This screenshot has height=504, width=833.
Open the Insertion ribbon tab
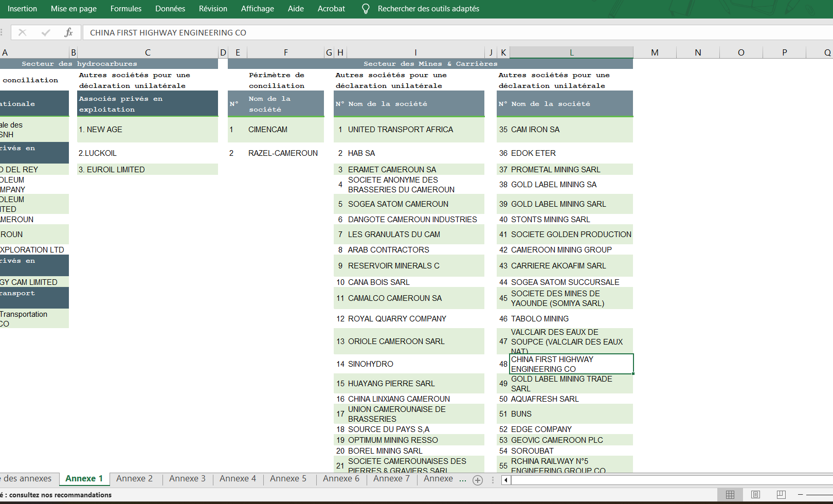22,9
